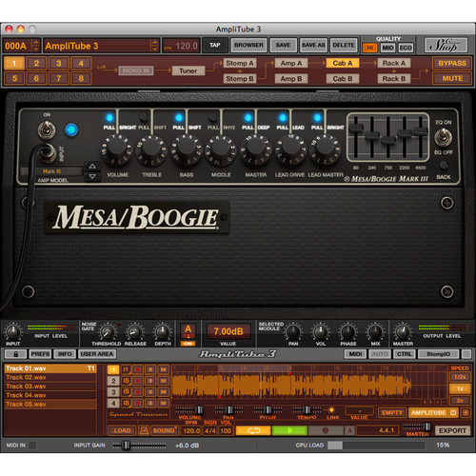Click the EXPORT button
The width and height of the screenshot is (476, 476).
452,430
